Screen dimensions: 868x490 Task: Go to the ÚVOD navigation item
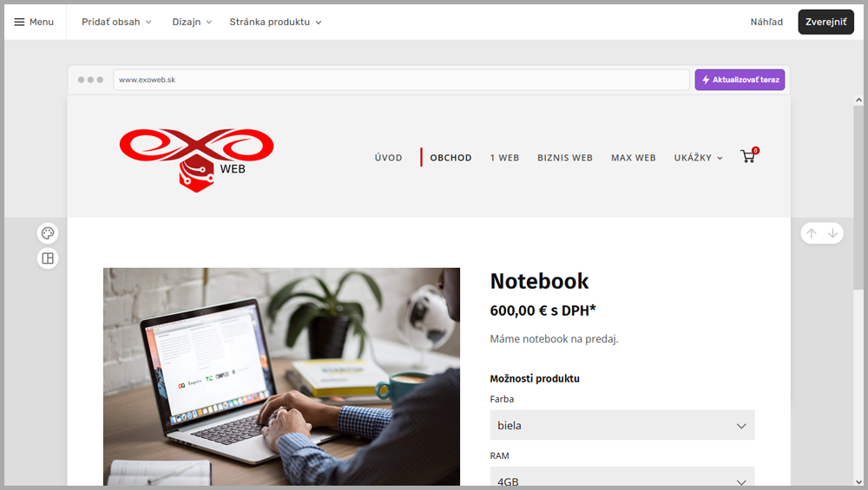(388, 158)
